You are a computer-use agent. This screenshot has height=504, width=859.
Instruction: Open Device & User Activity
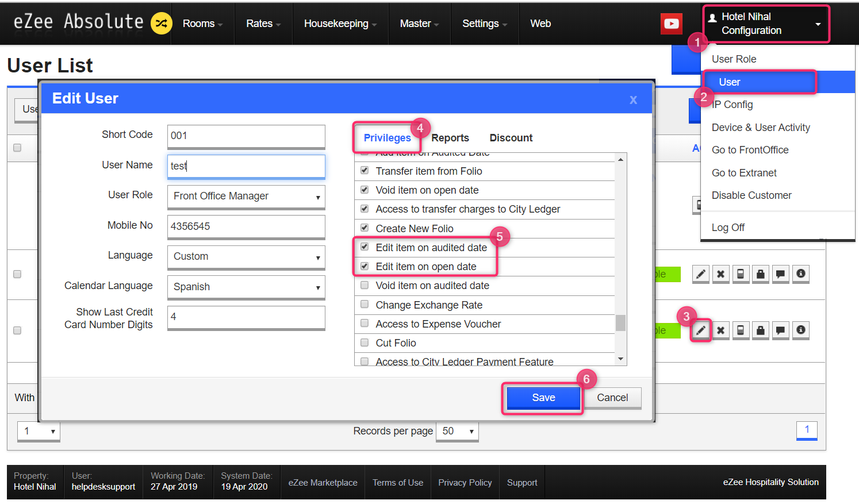pos(761,128)
